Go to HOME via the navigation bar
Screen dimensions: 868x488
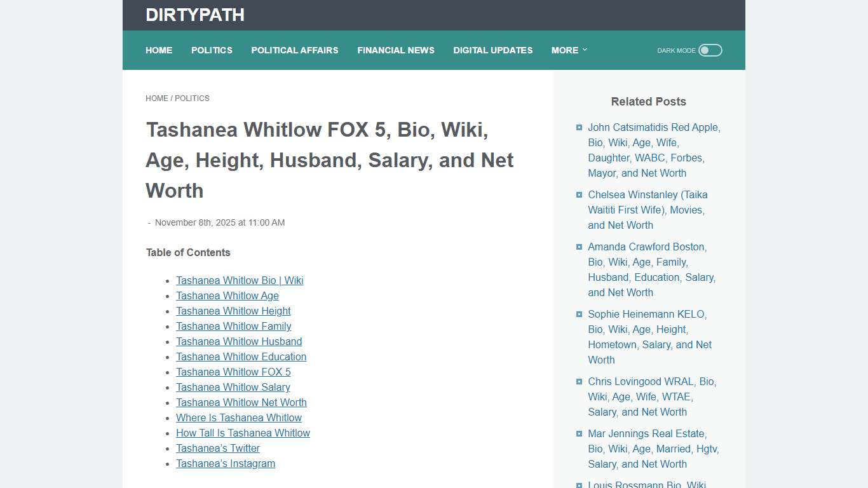[x=158, y=50]
